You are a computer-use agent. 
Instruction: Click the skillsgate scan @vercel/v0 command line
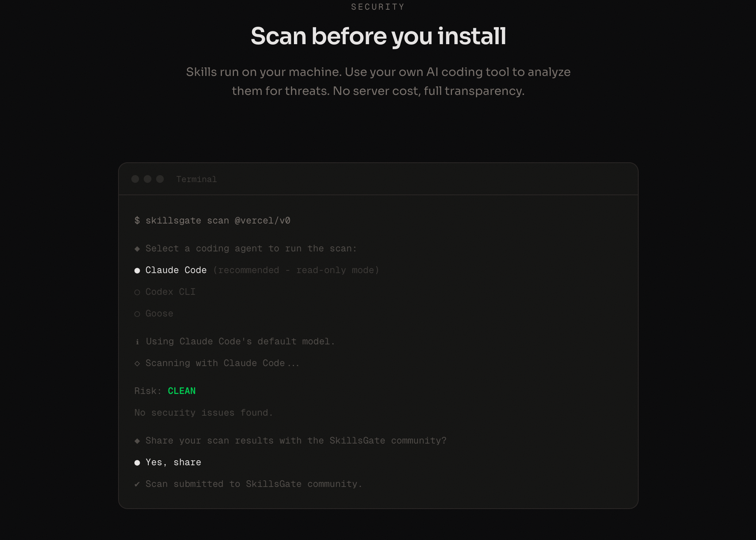click(212, 221)
